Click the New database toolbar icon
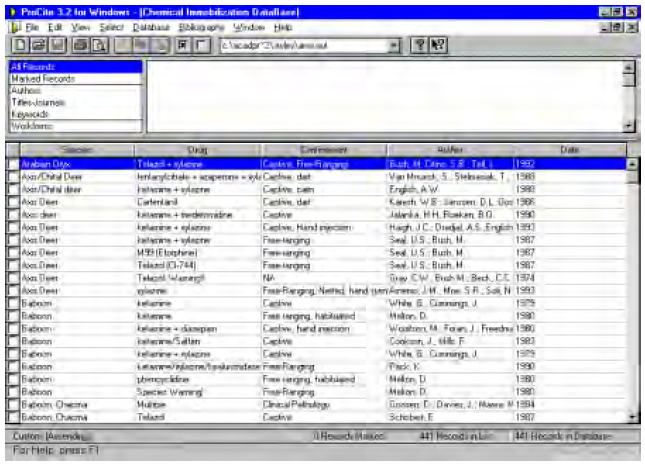Screen dimensions: 645x464 point(20,45)
